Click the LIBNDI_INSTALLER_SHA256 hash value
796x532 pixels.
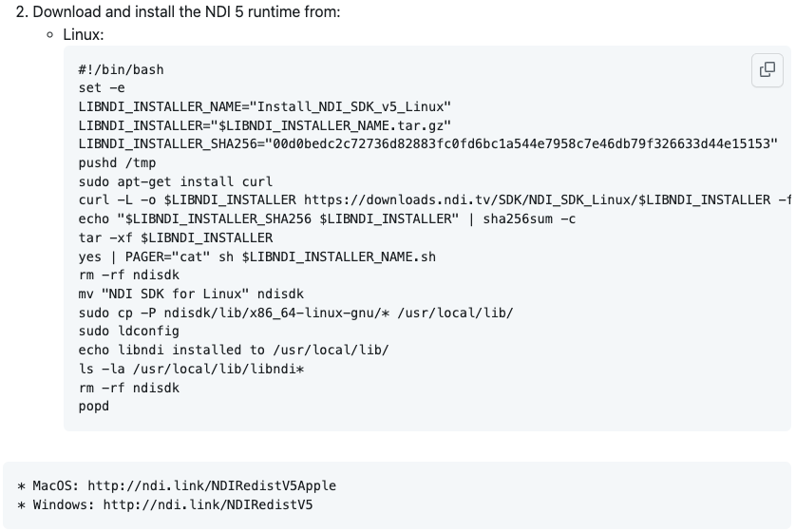click(521, 143)
